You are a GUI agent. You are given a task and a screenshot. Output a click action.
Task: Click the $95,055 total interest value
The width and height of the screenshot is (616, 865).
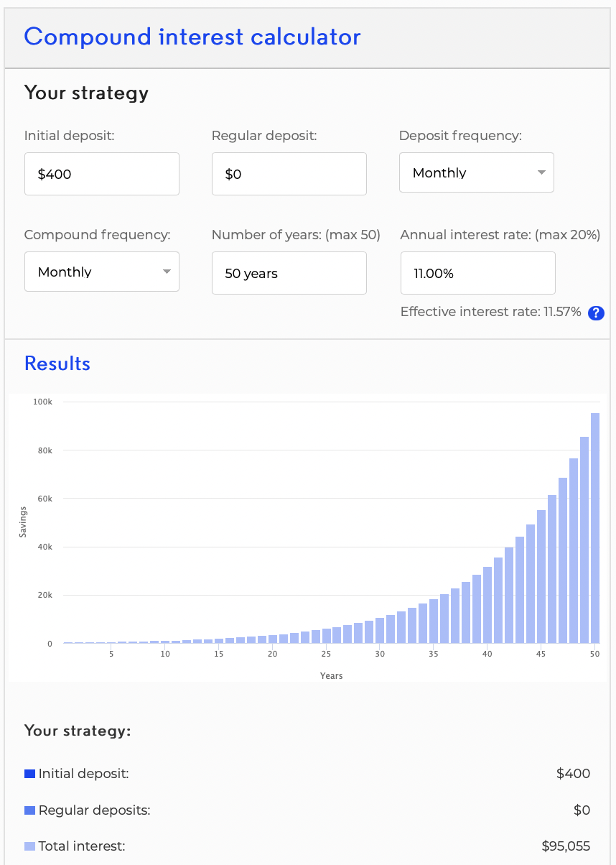pos(566,846)
